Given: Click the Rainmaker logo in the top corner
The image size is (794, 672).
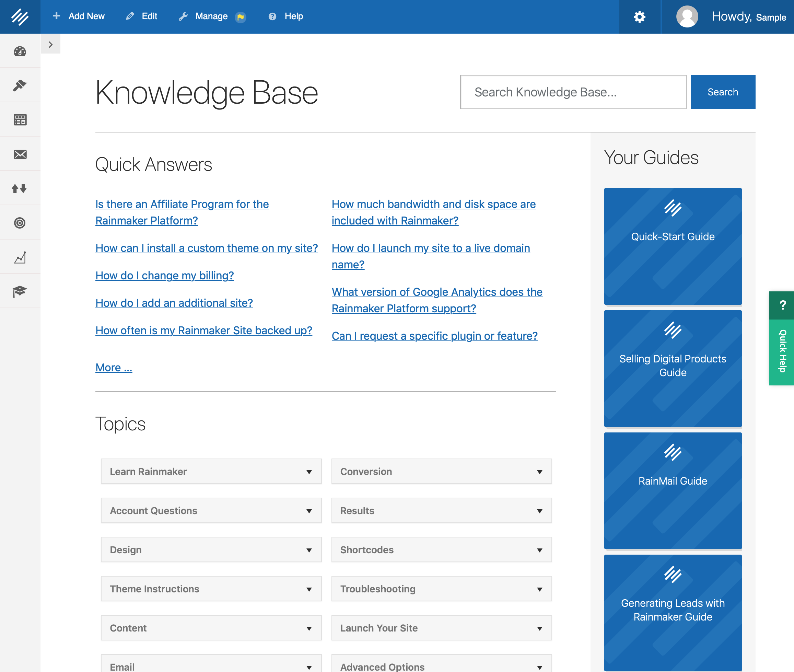Looking at the screenshot, I should [20, 17].
